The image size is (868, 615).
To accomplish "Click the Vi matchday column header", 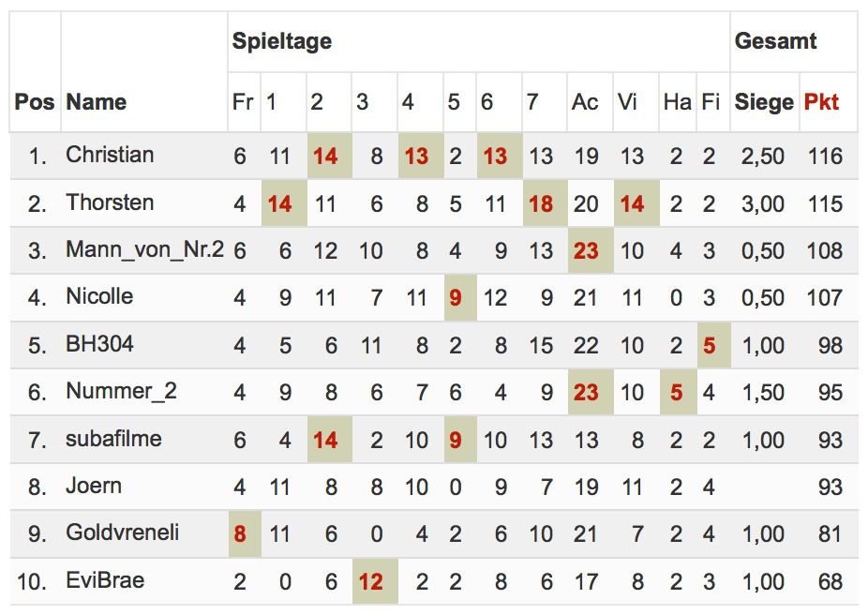I will [x=627, y=102].
